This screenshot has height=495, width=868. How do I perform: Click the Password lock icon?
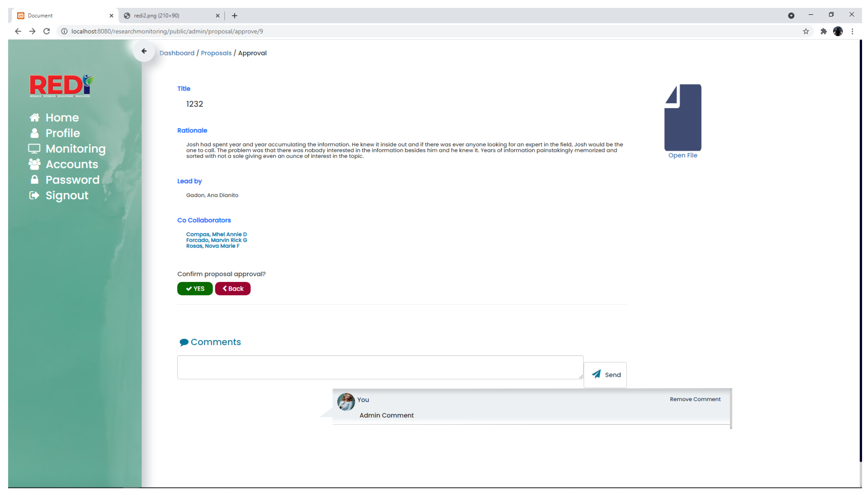[34, 180]
